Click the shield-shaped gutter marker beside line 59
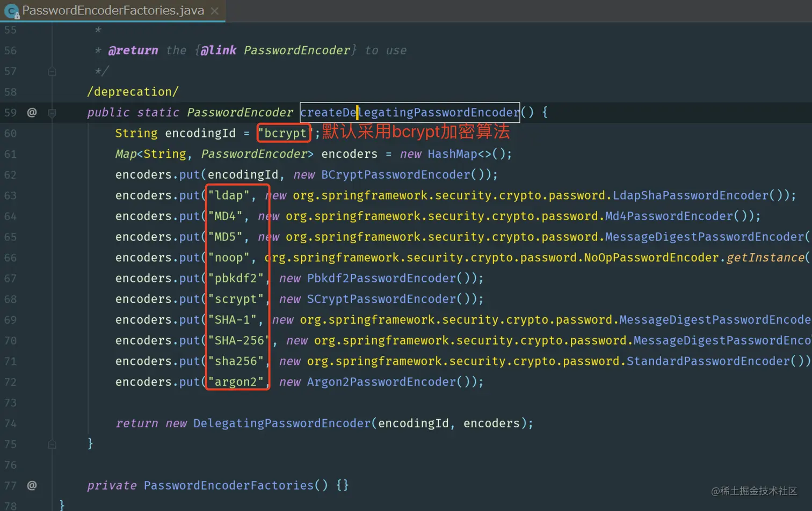 click(52, 112)
